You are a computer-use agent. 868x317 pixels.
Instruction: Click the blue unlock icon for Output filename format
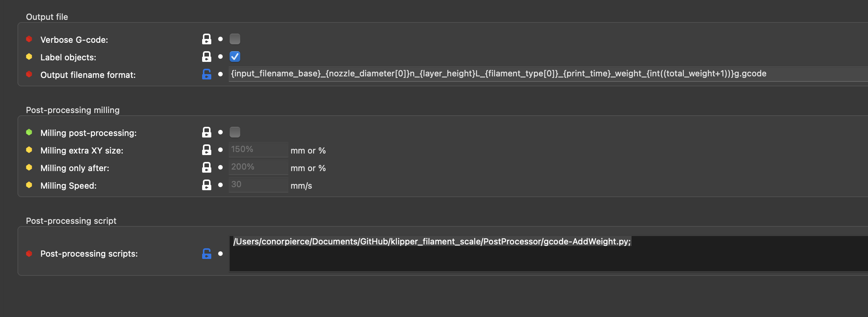pyautogui.click(x=206, y=74)
